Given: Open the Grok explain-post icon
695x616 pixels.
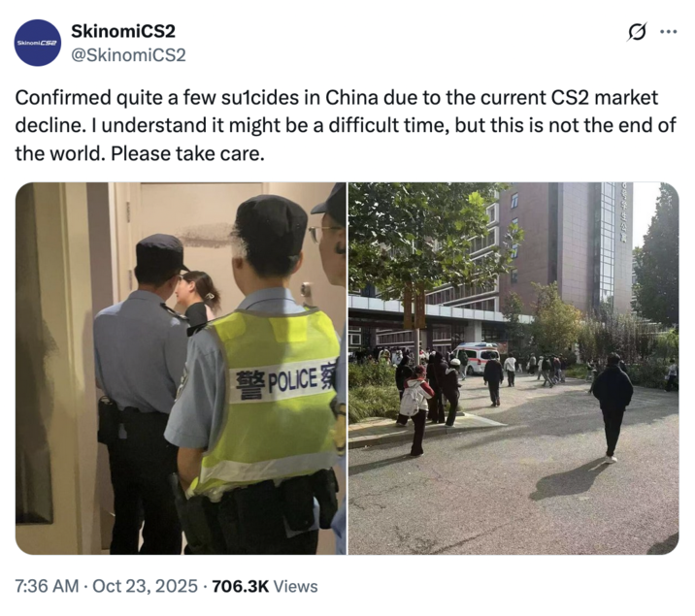Looking at the screenshot, I should 638,32.
